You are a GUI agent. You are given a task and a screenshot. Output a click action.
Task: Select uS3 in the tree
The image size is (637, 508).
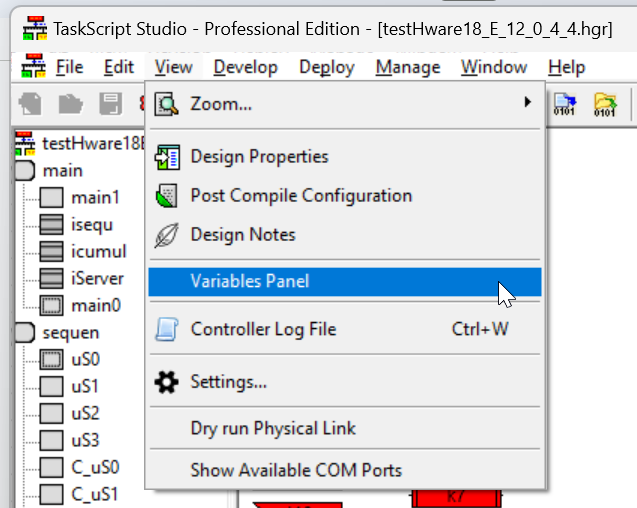point(85,441)
